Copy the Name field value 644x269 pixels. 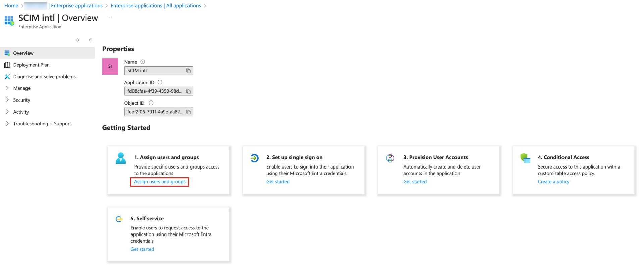(189, 71)
